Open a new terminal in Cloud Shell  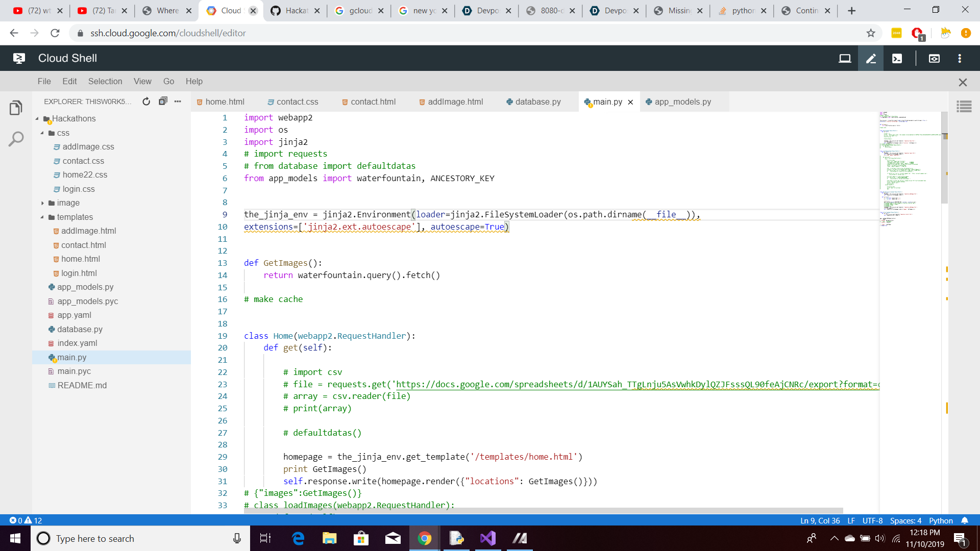[x=897, y=58]
